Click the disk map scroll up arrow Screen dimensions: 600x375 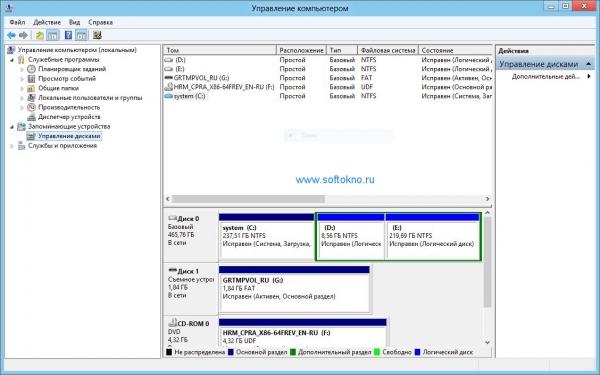pos(487,213)
